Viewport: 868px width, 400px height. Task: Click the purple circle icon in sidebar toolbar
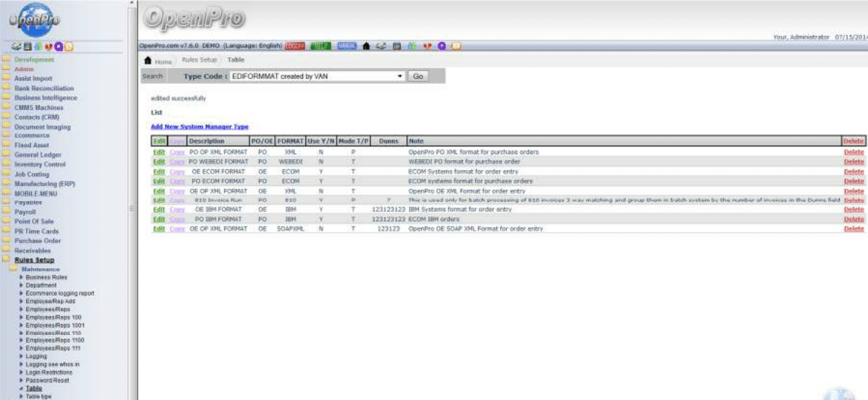coord(59,47)
